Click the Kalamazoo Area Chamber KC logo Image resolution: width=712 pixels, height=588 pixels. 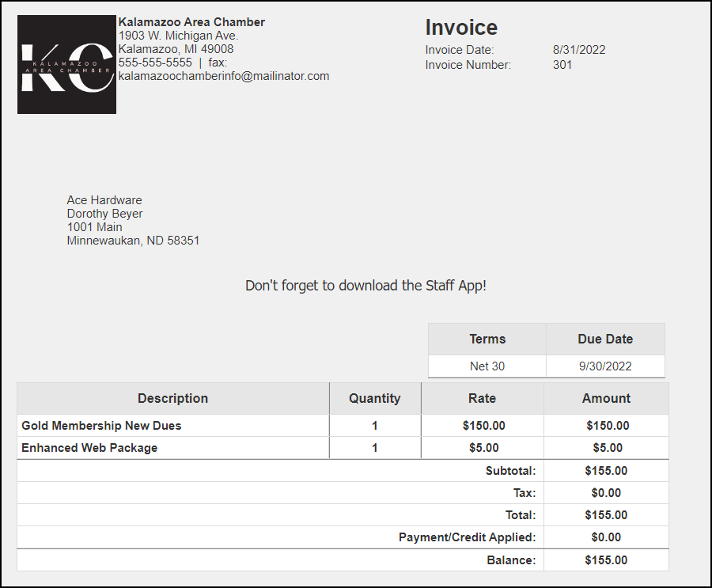pos(66,64)
